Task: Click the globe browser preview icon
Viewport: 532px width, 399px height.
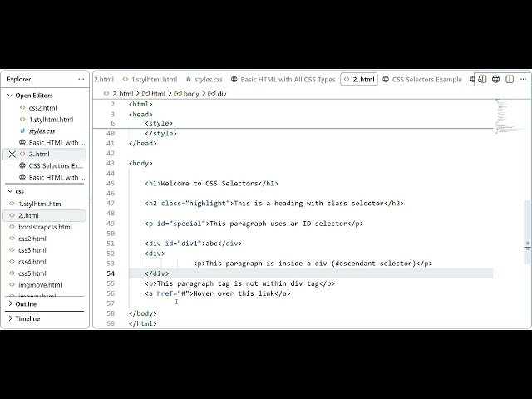Action: [495, 80]
